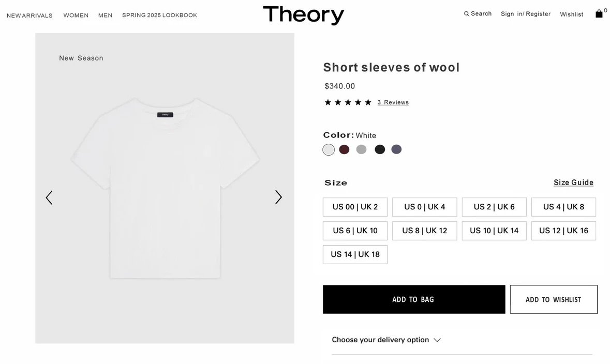The height and width of the screenshot is (364, 610).
Task: Click the Add to Wishlist button
Action: coord(554,299)
